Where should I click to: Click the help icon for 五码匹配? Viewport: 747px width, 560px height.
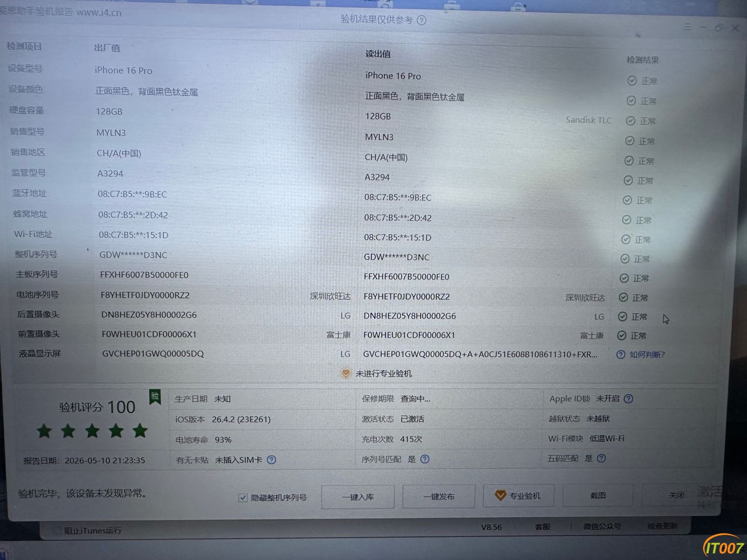[601, 458]
